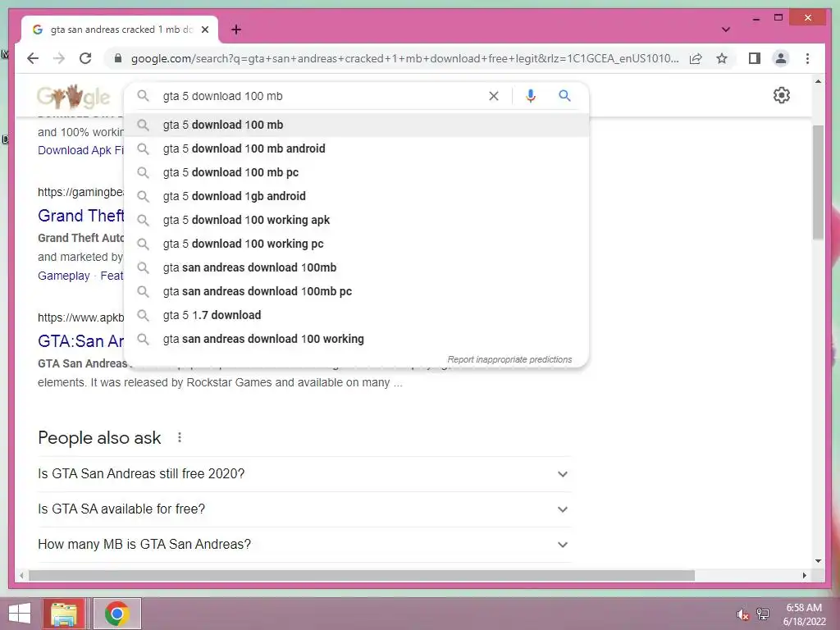840x630 pixels.
Task: Submit search with magnifier button
Action: pos(564,96)
